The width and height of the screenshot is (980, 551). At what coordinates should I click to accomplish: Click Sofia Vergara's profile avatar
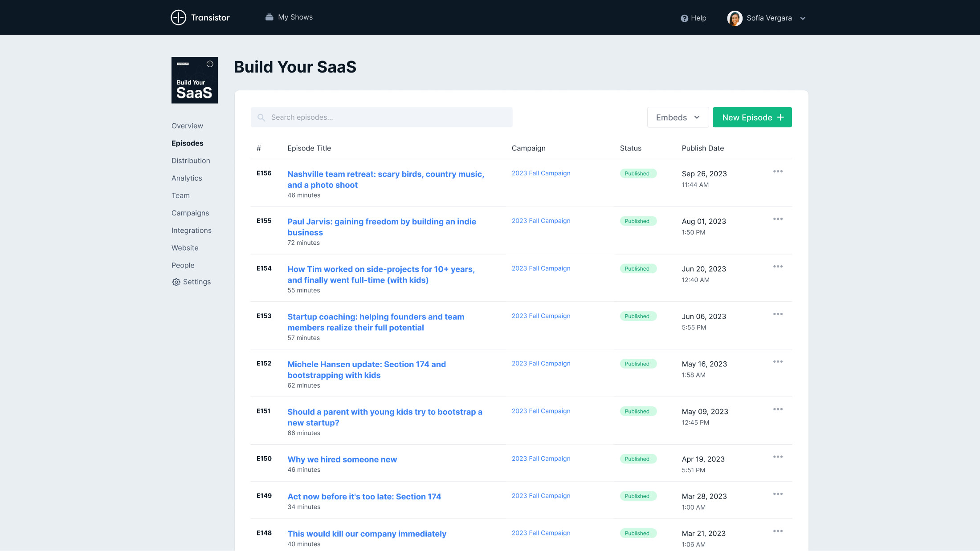point(735,18)
